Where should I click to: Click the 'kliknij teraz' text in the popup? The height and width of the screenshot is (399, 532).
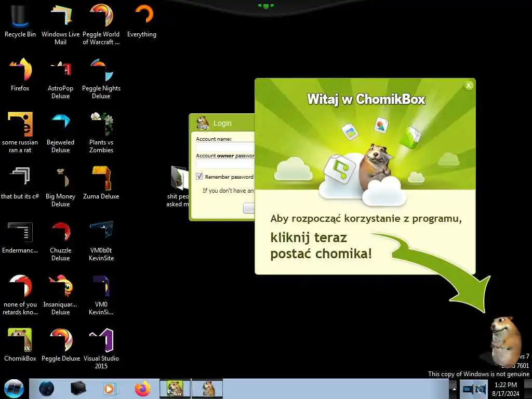click(x=309, y=237)
